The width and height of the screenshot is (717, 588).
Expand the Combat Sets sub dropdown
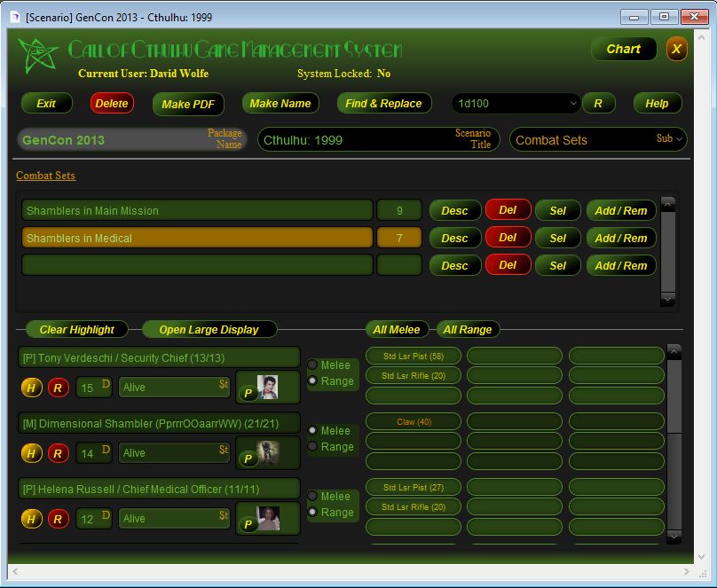click(598, 139)
